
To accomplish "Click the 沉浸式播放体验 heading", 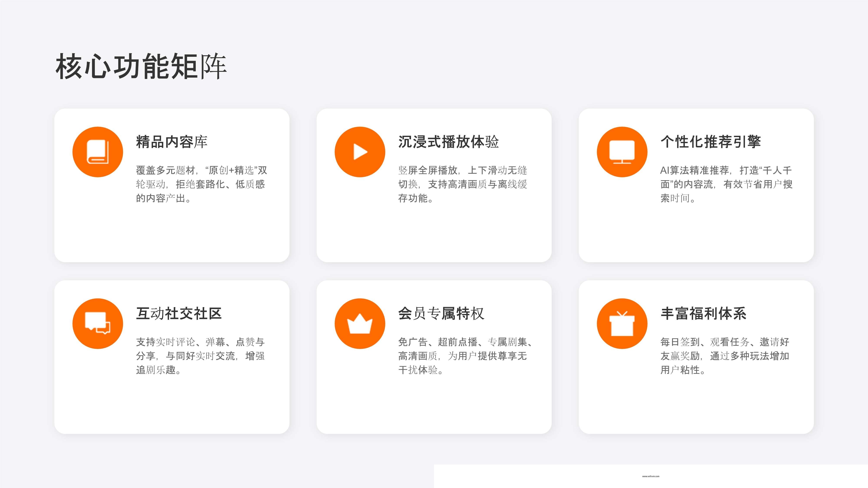I will pos(448,142).
